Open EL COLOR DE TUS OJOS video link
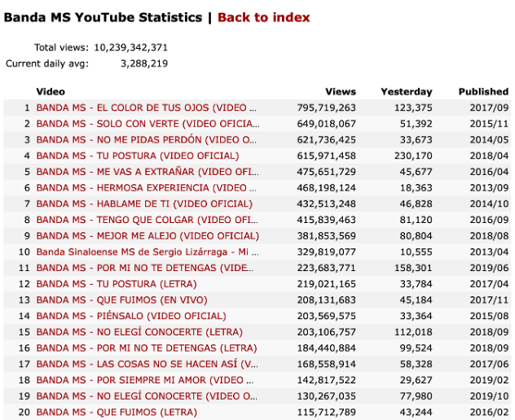 tap(147, 107)
